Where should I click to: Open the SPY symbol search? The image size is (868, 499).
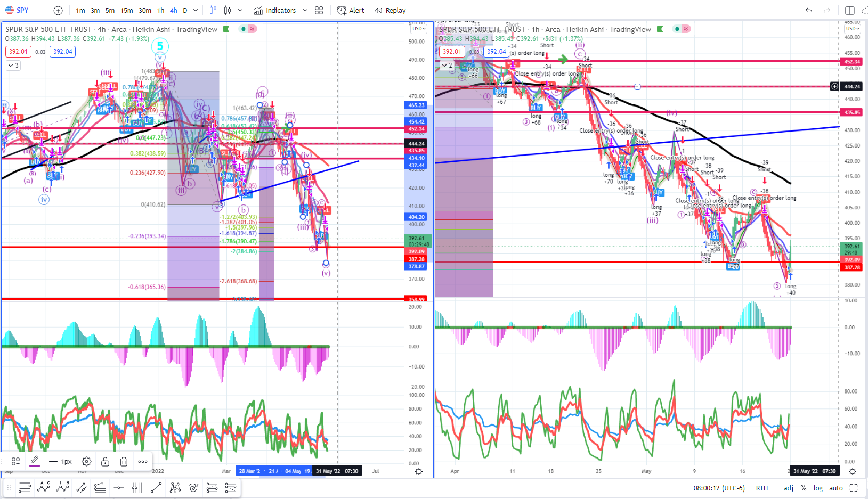click(x=17, y=10)
